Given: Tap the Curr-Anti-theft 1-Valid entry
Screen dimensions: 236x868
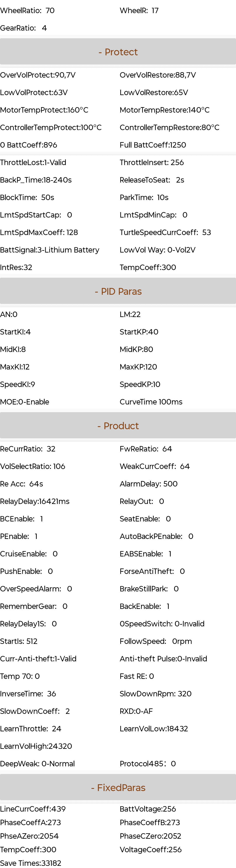Looking at the screenshot, I should (38, 659).
